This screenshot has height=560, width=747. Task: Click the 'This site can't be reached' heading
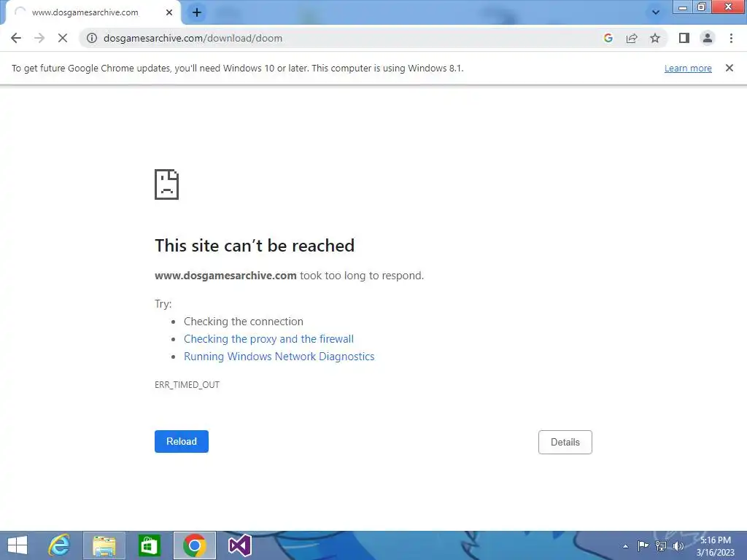pos(255,246)
